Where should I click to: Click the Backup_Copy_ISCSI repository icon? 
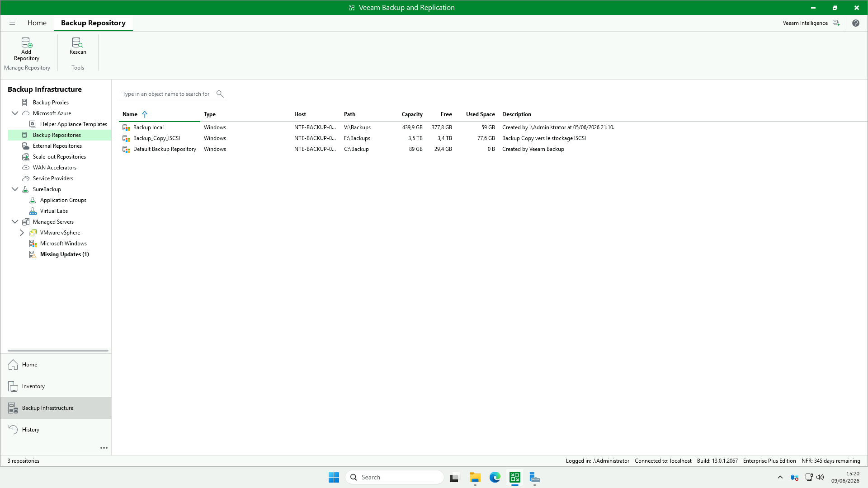coord(126,138)
